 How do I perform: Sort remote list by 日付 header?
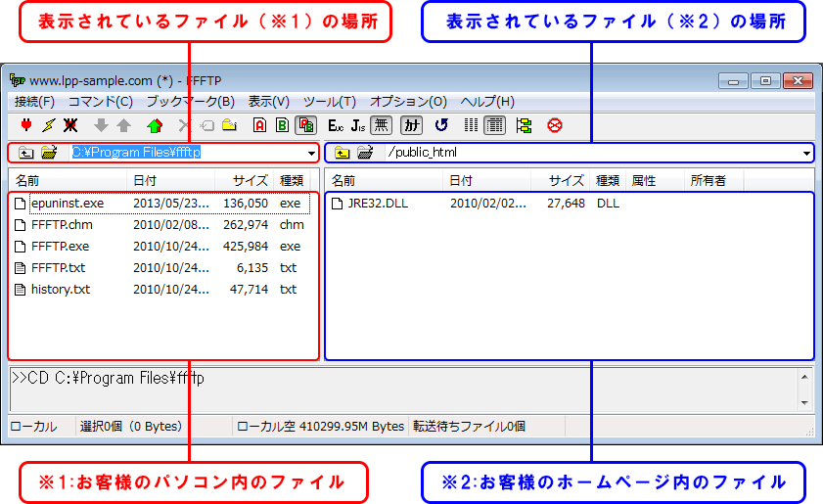pos(487,181)
